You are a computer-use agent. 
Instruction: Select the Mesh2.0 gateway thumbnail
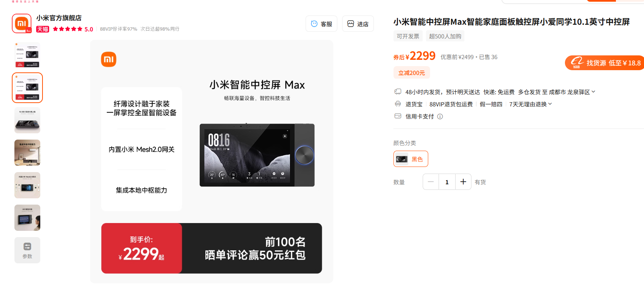(x=27, y=185)
